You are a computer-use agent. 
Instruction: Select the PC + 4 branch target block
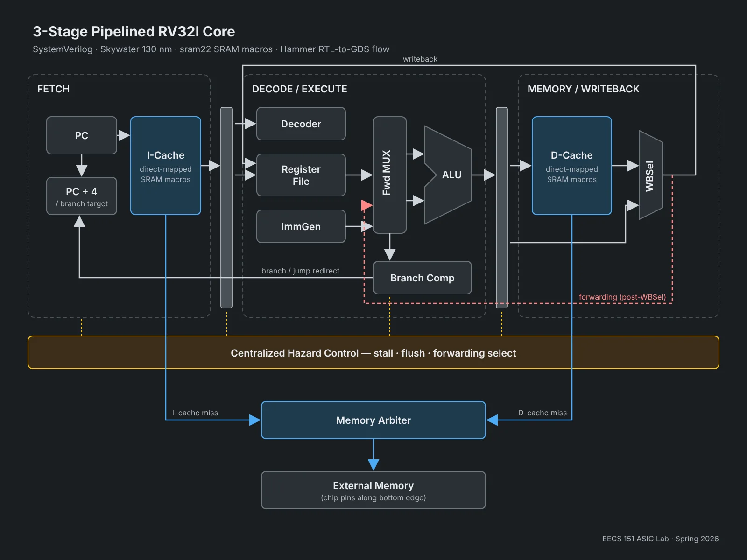82,196
